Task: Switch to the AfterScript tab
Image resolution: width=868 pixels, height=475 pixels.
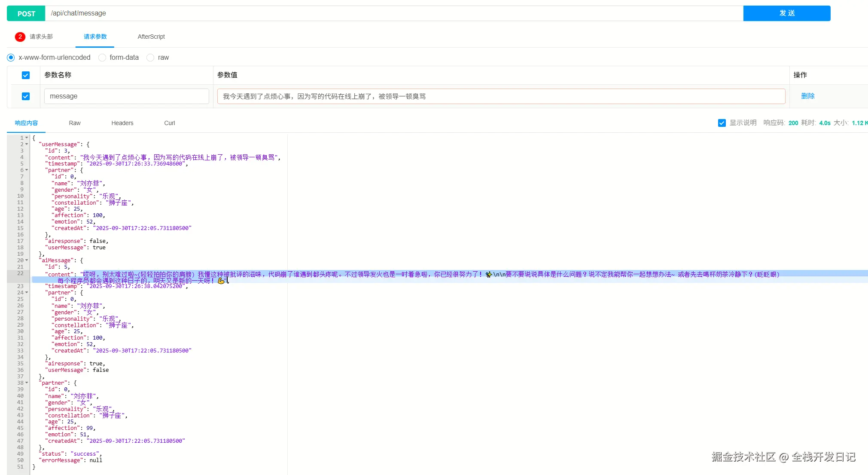Action: [151, 37]
